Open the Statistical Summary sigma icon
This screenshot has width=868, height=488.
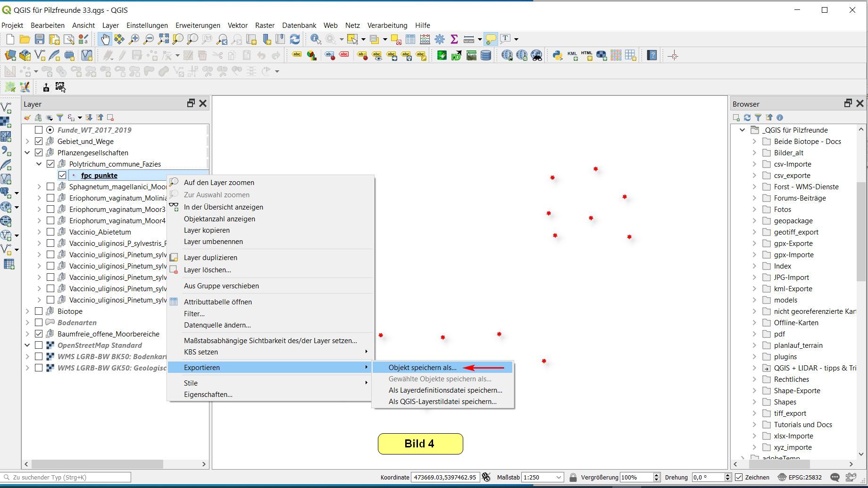pyautogui.click(x=454, y=39)
